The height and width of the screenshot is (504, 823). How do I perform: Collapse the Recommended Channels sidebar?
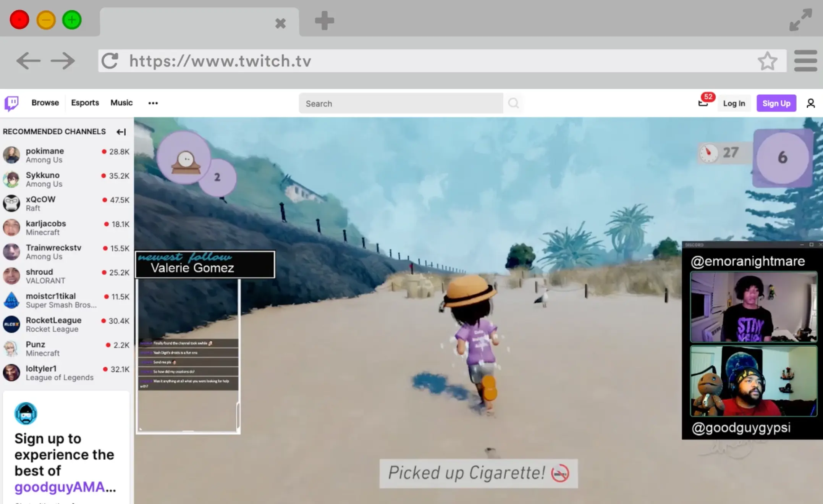tap(121, 132)
